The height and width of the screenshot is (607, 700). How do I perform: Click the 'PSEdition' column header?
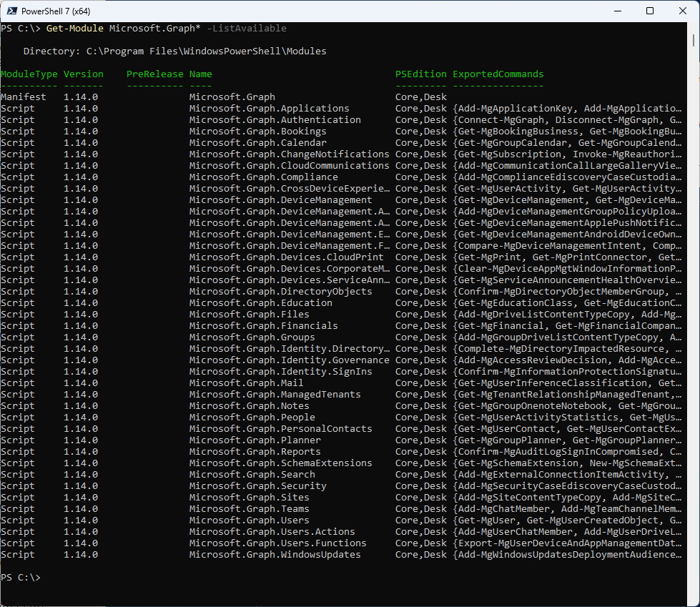tap(420, 74)
